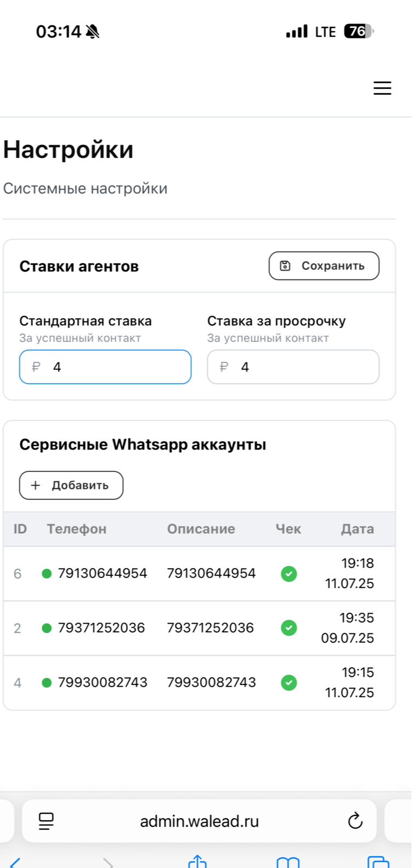Screen dimensions: 413x868
Task: Click green check icon for 79930082743
Action: tap(289, 683)
